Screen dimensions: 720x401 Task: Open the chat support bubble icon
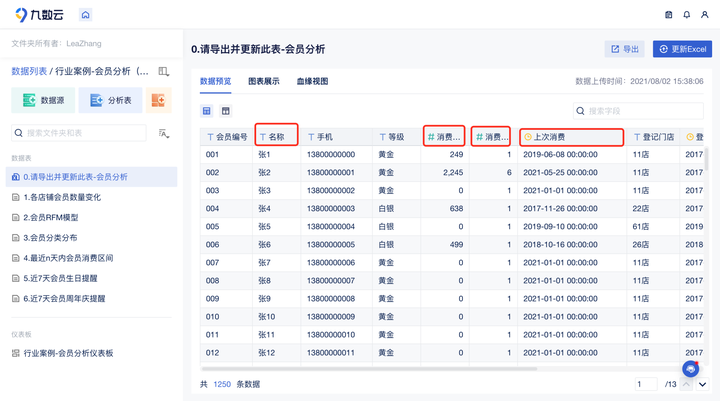pos(691,369)
